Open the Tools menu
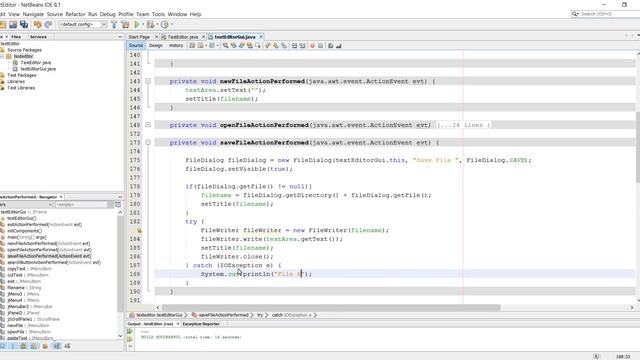Viewport: 640px width, 360px height. [x=158, y=14]
